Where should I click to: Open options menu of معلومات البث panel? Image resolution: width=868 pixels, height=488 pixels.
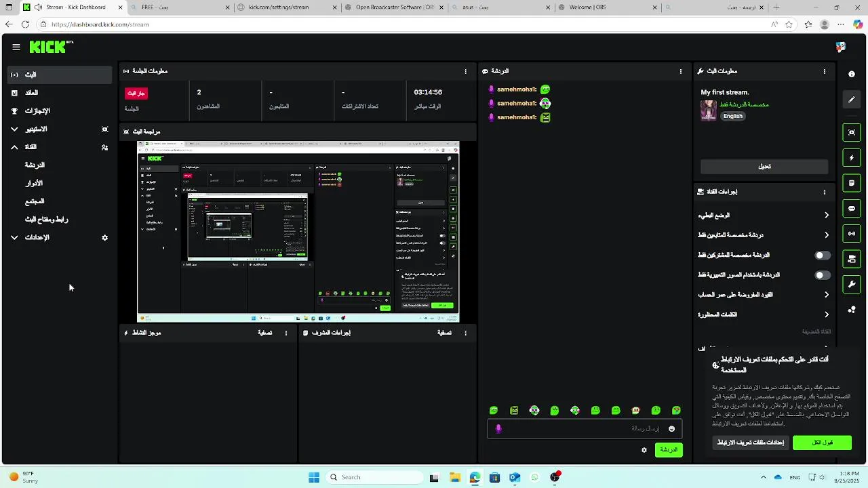825,71
